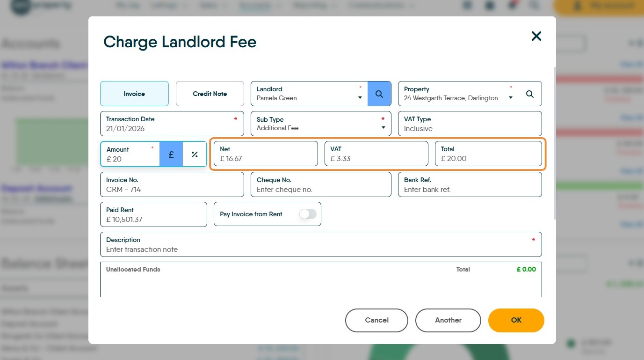Click the Another button

(x=448, y=320)
